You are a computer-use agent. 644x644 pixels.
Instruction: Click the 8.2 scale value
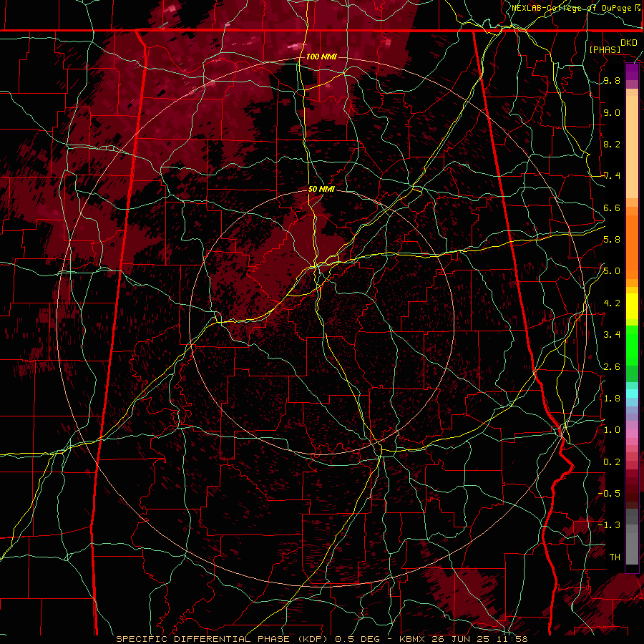point(612,144)
